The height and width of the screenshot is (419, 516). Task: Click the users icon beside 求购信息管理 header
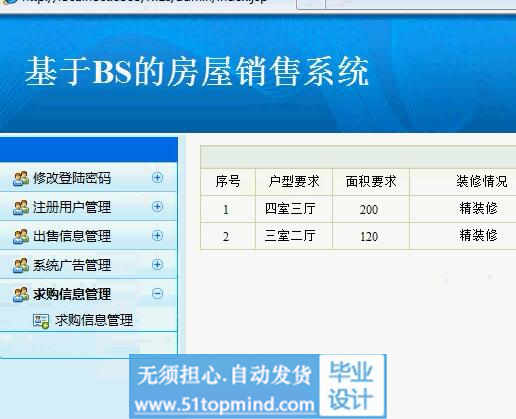click(21, 294)
